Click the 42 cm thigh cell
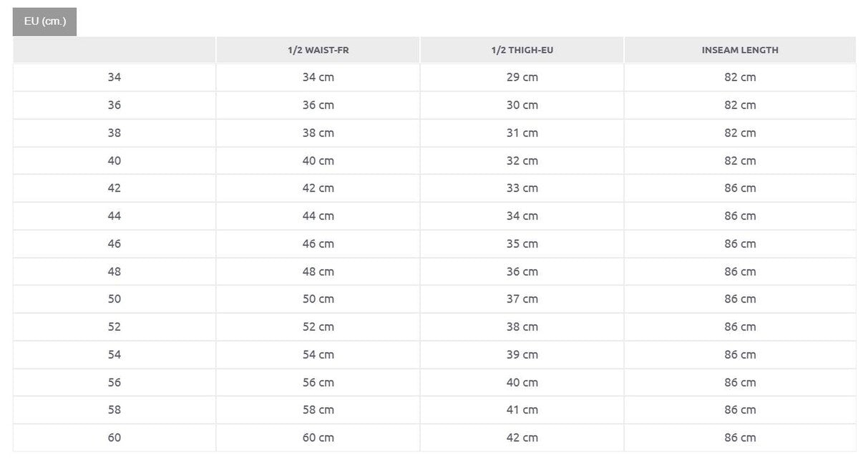This screenshot has width=868, height=465. [x=522, y=438]
